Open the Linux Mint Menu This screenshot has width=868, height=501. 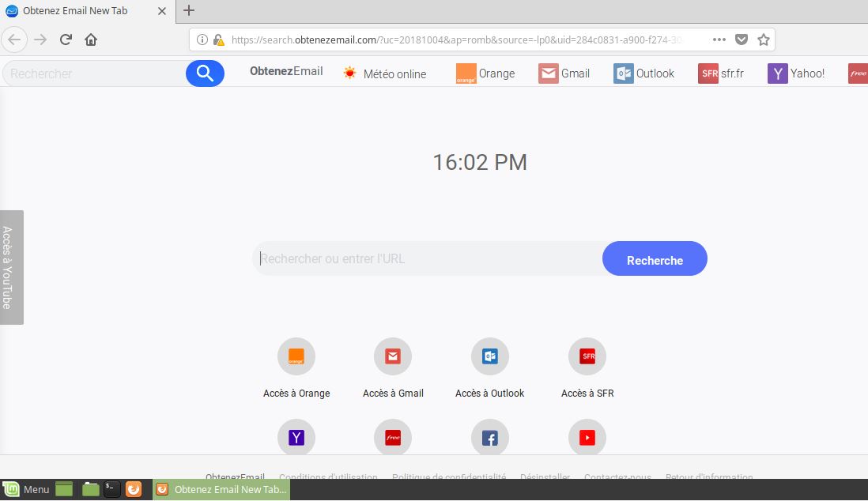27,489
